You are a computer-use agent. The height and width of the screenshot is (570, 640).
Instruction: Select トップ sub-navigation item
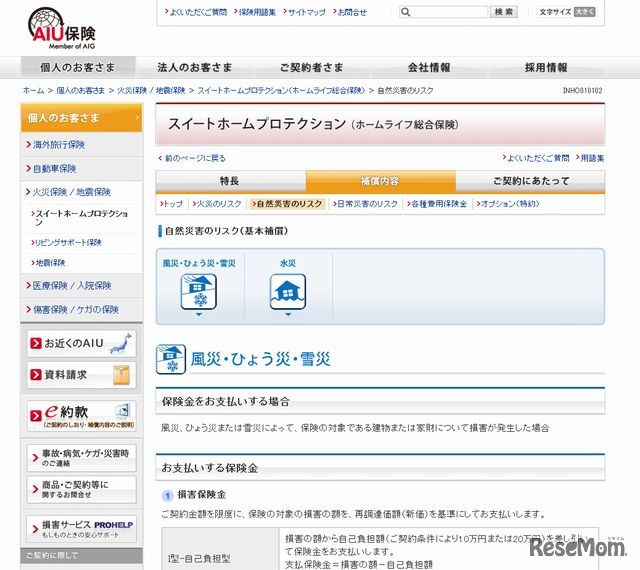point(171,204)
